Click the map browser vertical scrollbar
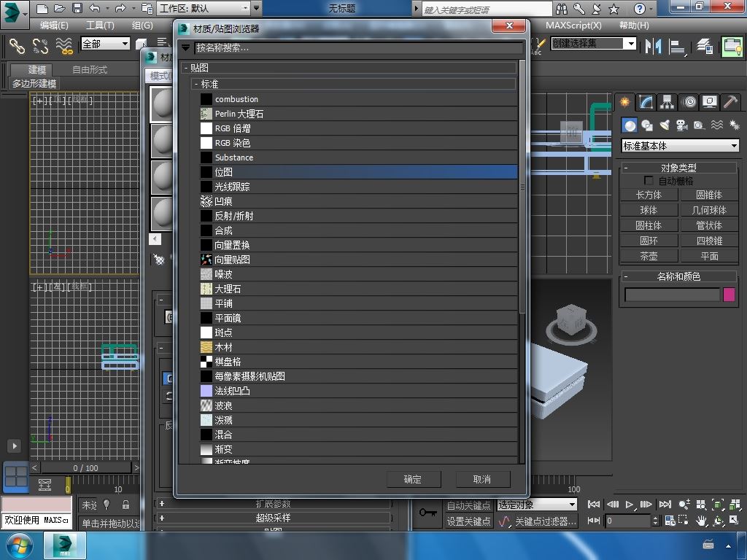747x560 pixels. 522,187
